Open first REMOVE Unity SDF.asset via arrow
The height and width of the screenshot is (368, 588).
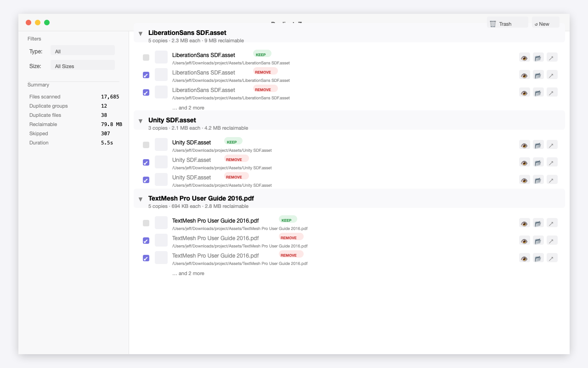tap(552, 162)
